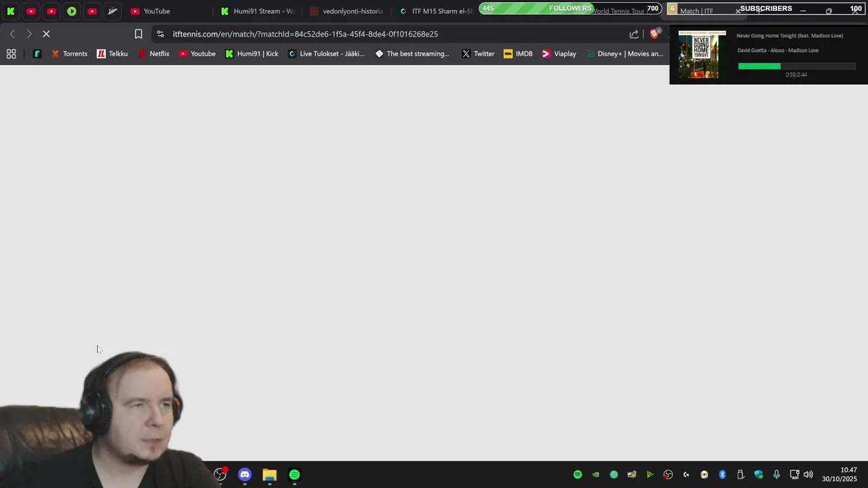This screenshot has height=488, width=868.
Task: Open the Youtube bookmark
Action: [x=197, y=54]
